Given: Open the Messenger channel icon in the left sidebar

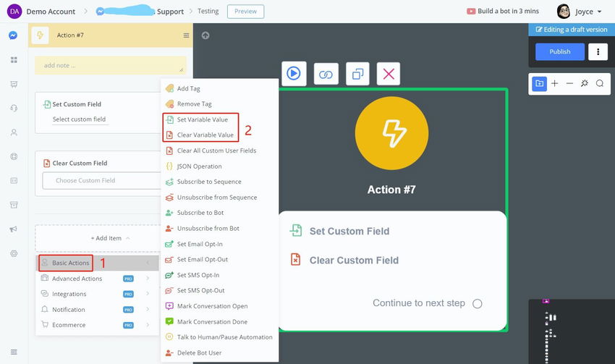Looking at the screenshot, I should (x=13, y=35).
